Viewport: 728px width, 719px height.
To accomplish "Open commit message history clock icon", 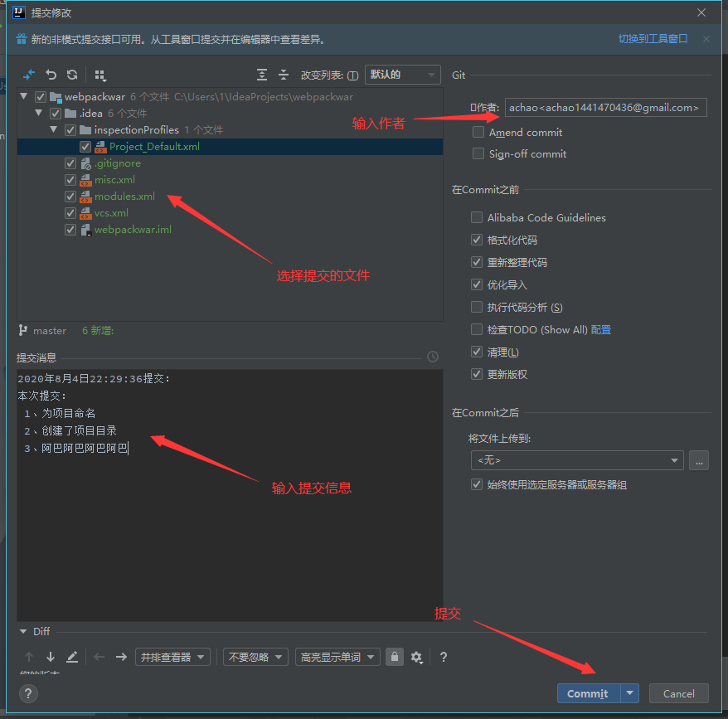I will pyautogui.click(x=433, y=357).
